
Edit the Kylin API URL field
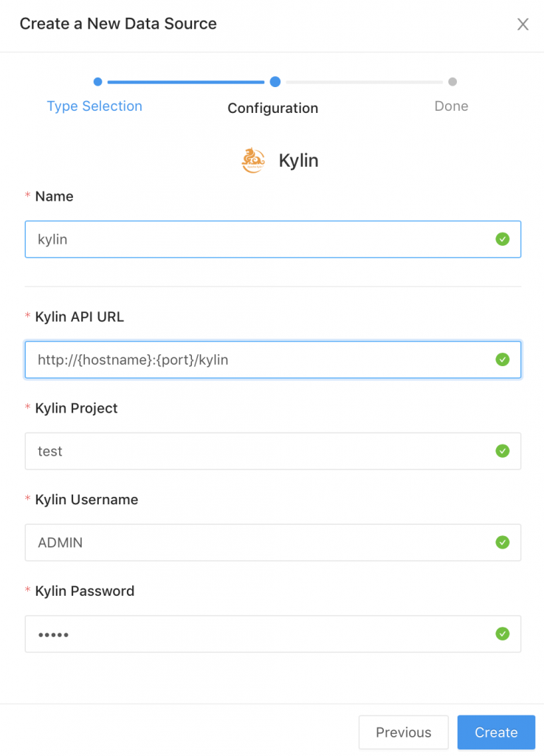(x=258, y=360)
